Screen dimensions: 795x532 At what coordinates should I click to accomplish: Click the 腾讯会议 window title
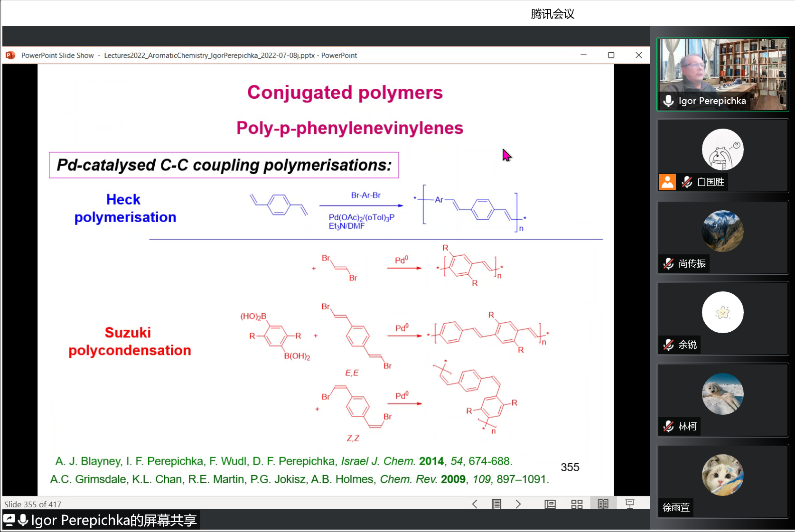[x=552, y=14]
